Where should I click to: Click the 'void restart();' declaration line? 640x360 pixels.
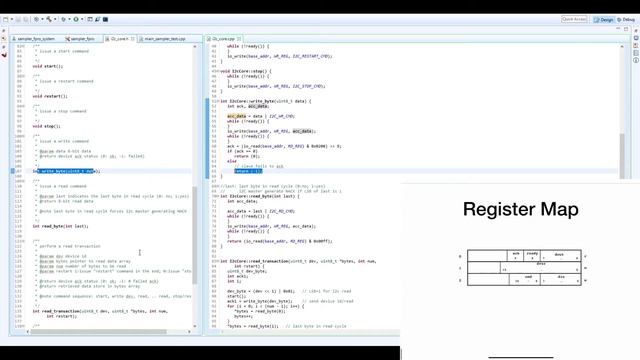50,96
